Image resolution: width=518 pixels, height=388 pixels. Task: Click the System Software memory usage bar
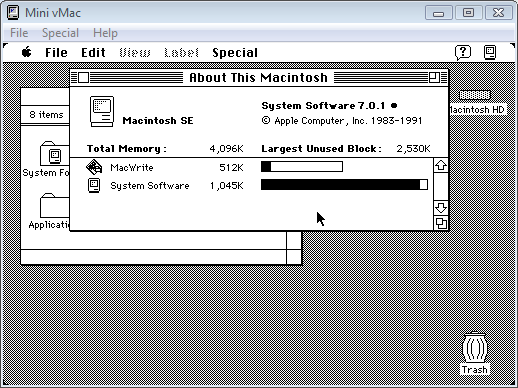tap(344, 185)
